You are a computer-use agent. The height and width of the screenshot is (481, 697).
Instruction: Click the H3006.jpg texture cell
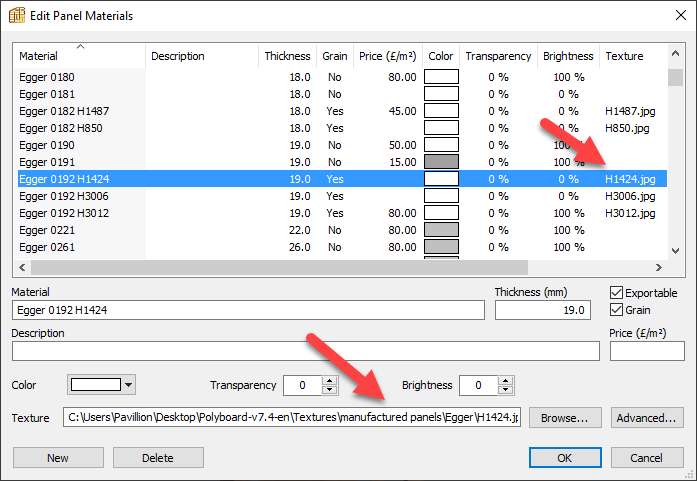point(630,196)
